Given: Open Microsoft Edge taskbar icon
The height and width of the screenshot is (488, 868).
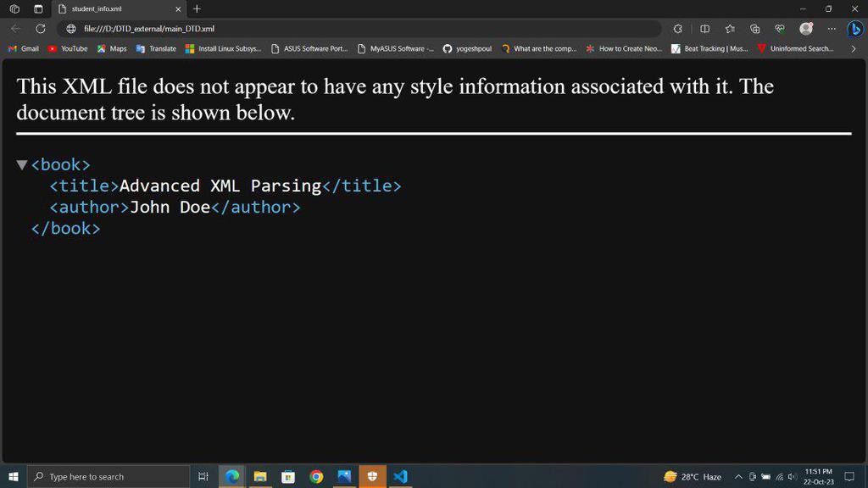Looking at the screenshot, I should (x=232, y=476).
